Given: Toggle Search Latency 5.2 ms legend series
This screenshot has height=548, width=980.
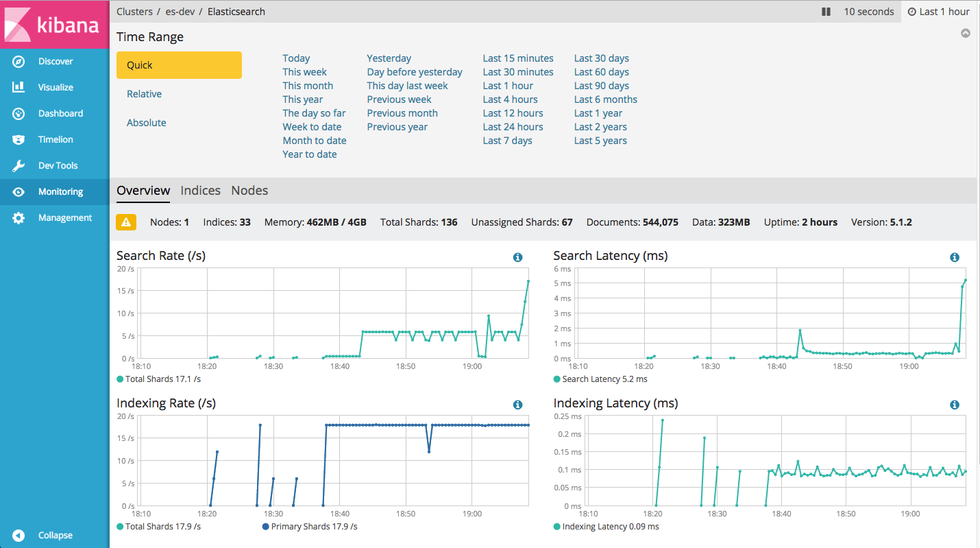Looking at the screenshot, I should click(x=600, y=379).
